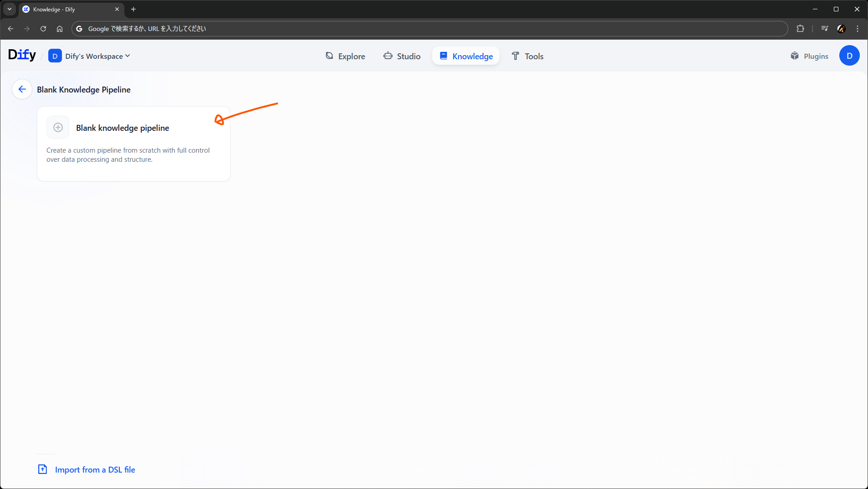
Task: Open the Dify's Workspace dropdown
Action: (90, 56)
